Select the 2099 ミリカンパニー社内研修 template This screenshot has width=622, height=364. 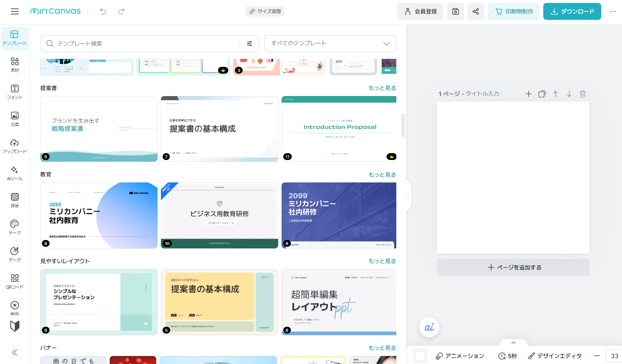pyautogui.click(x=339, y=215)
